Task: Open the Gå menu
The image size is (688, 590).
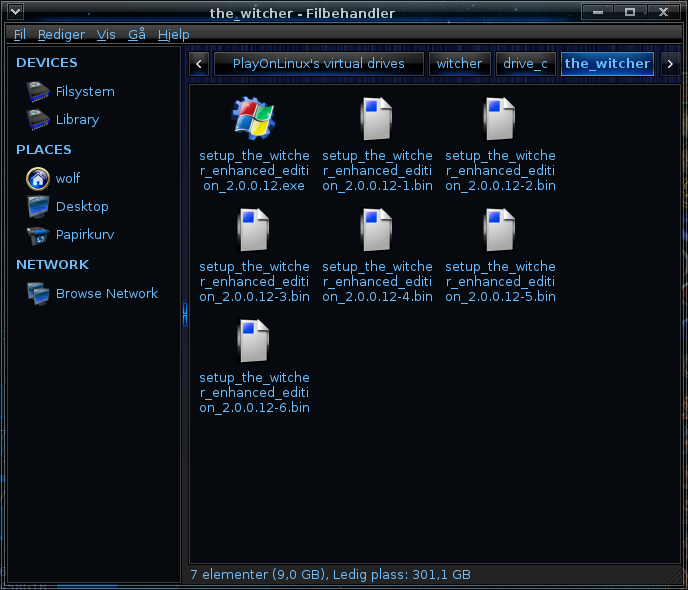Action: click(136, 34)
